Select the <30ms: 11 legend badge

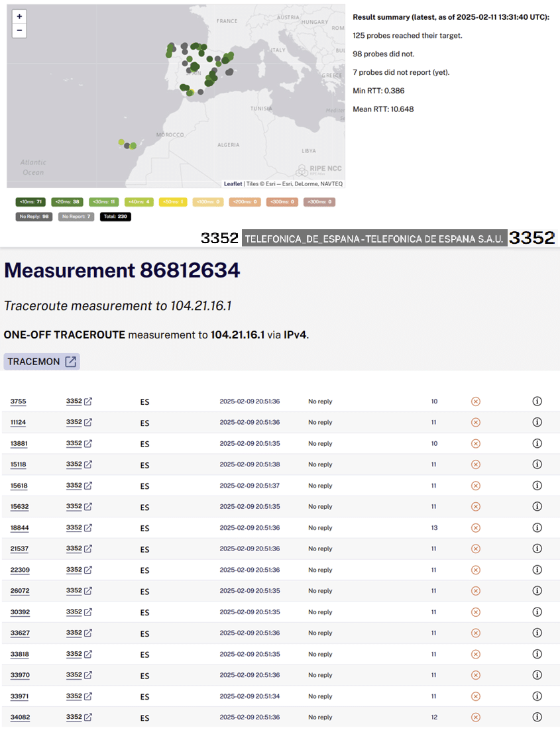[103, 202]
